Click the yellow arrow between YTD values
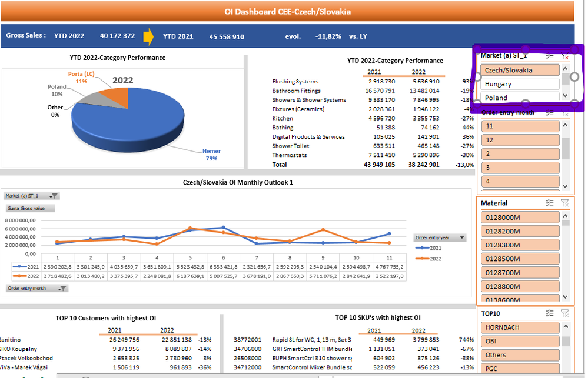The height and width of the screenshot is (378, 588). tap(148, 36)
